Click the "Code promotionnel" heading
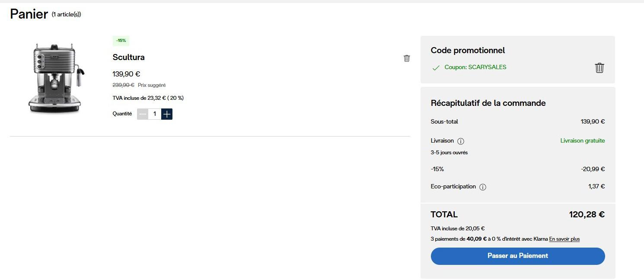 pyautogui.click(x=468, y=51)
